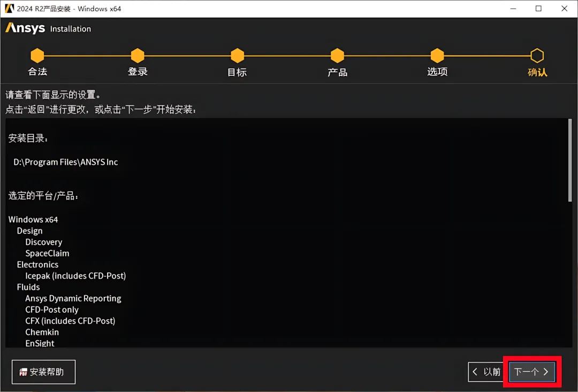This screenshot has height=392, width=578.
Task: Click the CFD-Post only line
Action: [x=51, y=310]
